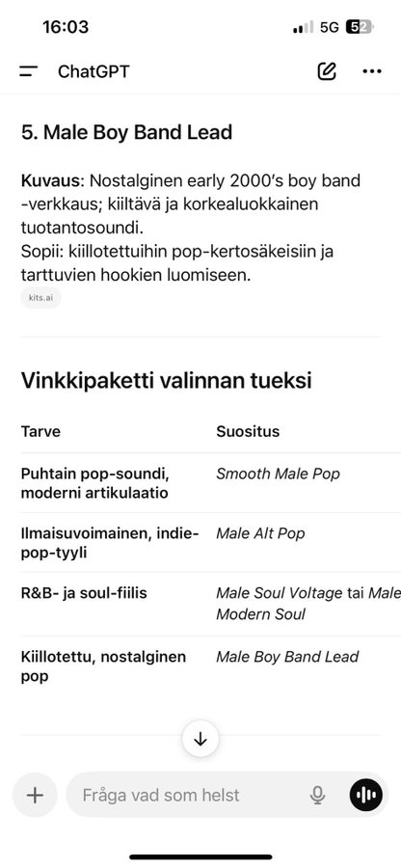Tap the microphone dictation icon

317,796
